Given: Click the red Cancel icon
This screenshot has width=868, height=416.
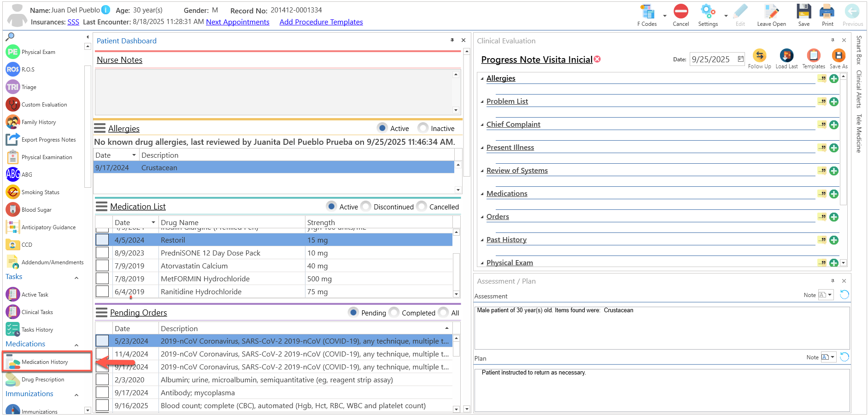Looking at the screenshot, I should [x=680, y=12].
